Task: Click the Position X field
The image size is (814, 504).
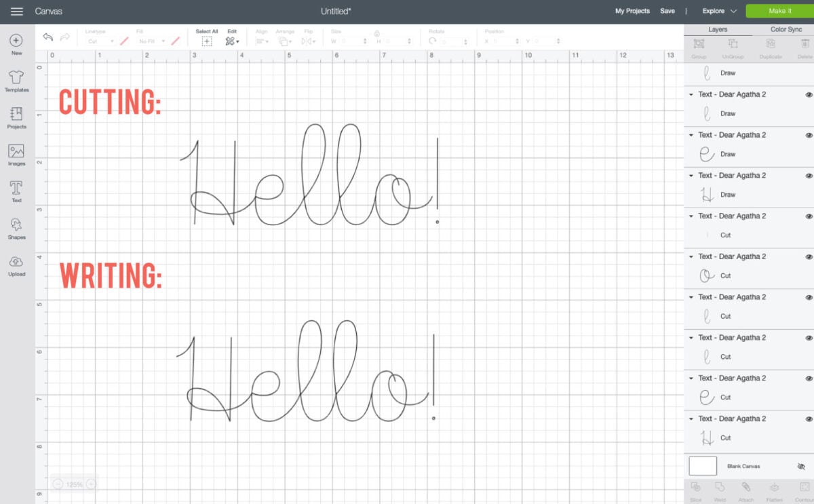Action: [506, 41]
